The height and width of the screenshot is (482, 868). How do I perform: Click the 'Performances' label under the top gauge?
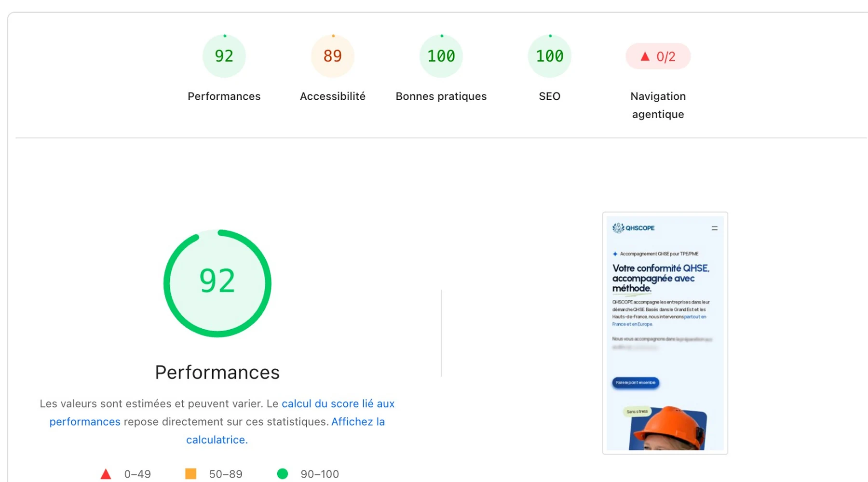click(224, 96)
